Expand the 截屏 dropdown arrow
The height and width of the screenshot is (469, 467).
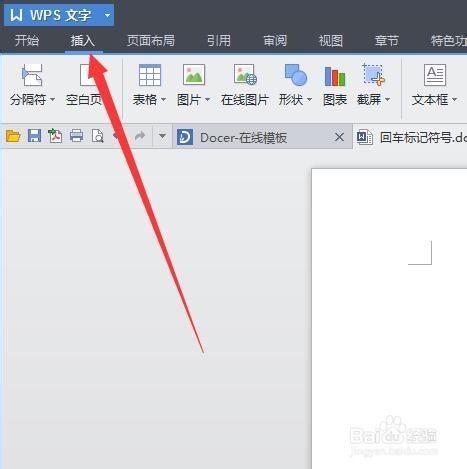click(x=387, y=99)
